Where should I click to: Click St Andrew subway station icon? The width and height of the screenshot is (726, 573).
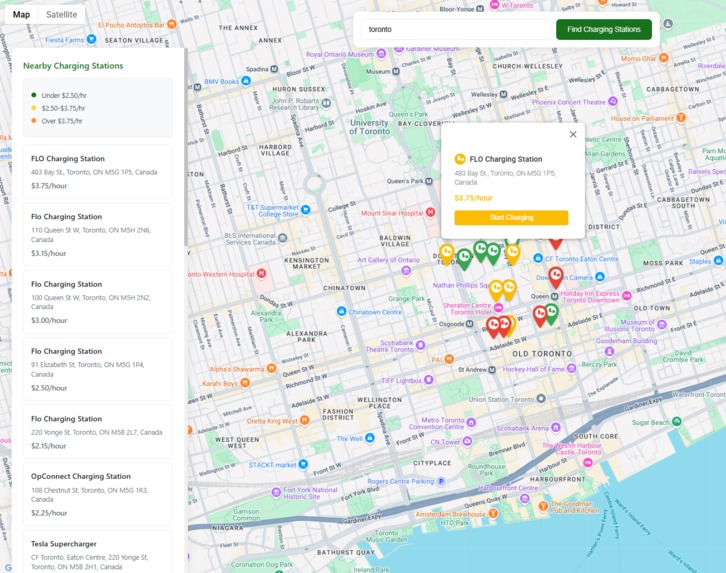492,369
